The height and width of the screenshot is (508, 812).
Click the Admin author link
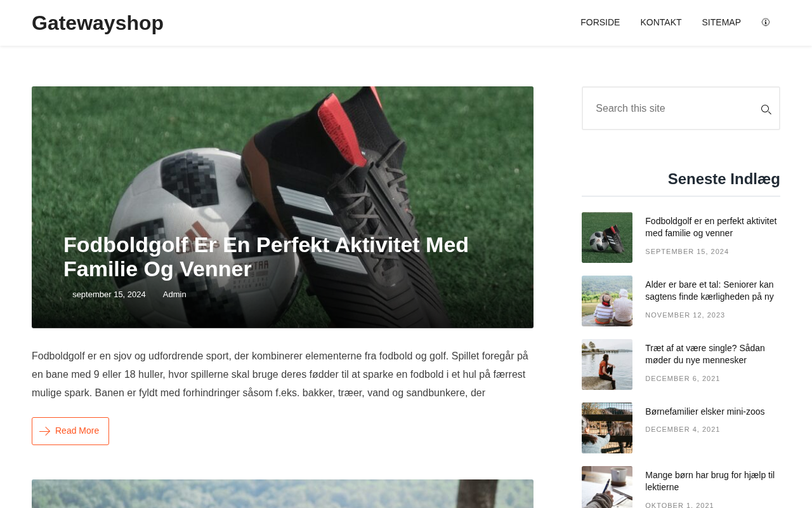point(174,295)
